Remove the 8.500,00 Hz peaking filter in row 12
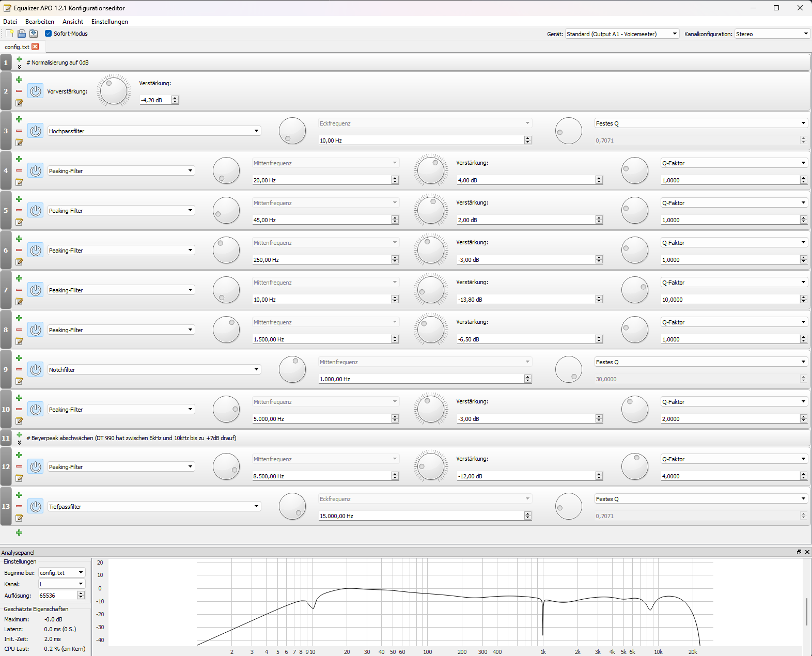This screenshot has height=656, width=812. pos(19,466)
